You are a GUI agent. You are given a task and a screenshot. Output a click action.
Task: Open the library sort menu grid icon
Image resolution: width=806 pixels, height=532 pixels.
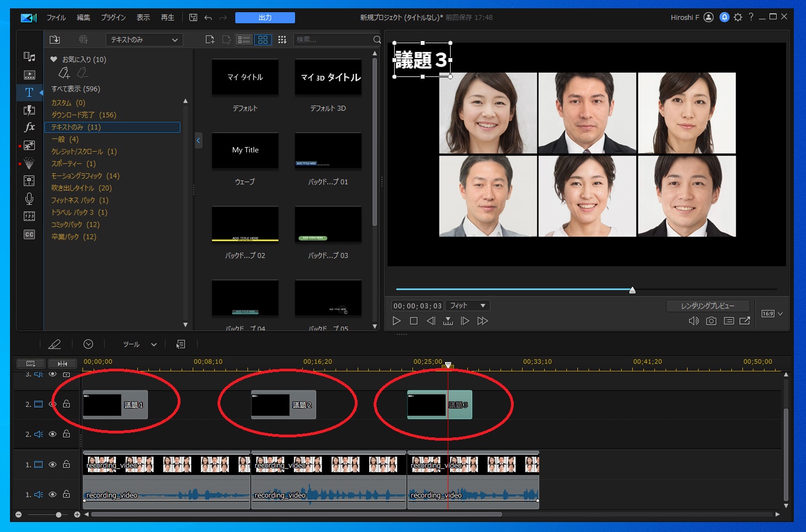click(x=282, y=40)
